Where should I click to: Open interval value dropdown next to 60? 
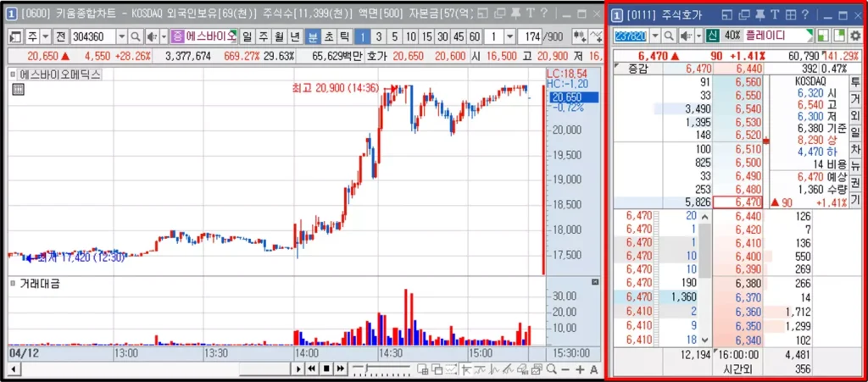tap(509, 37)
